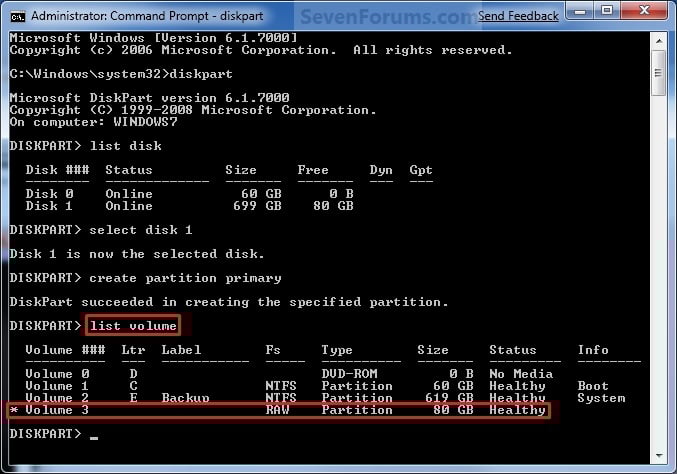
Task: Click the 'C:\Windows\system32>diskpart' line
Action: coord(121,74)
